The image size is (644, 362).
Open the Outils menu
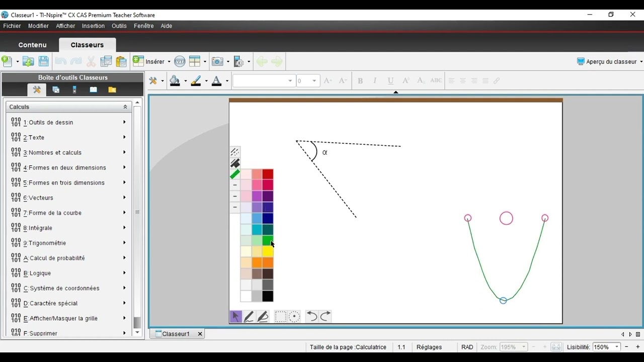[119, 26]
